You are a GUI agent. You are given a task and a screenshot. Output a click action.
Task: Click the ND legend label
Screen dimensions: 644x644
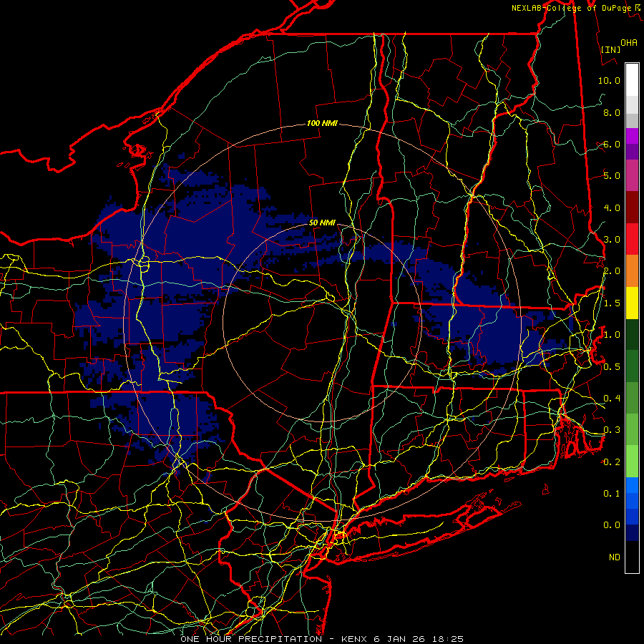tap(615, 557)
